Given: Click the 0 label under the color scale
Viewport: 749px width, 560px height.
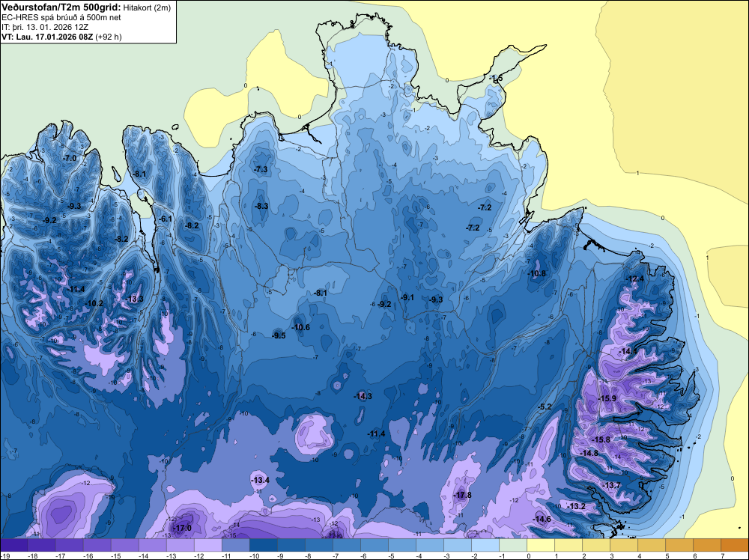Looking at the screenshot, I should coord(528,556).
